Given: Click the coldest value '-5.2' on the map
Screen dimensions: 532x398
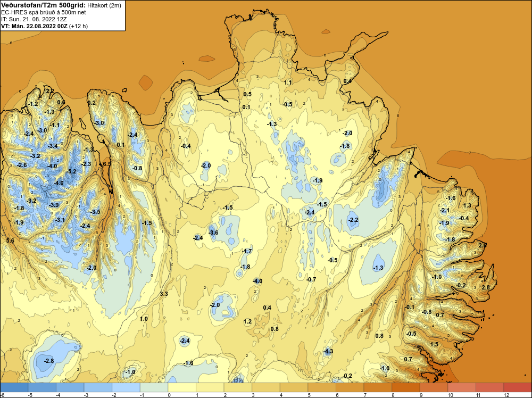Looking at the screenshot, I should pos(72,171).
